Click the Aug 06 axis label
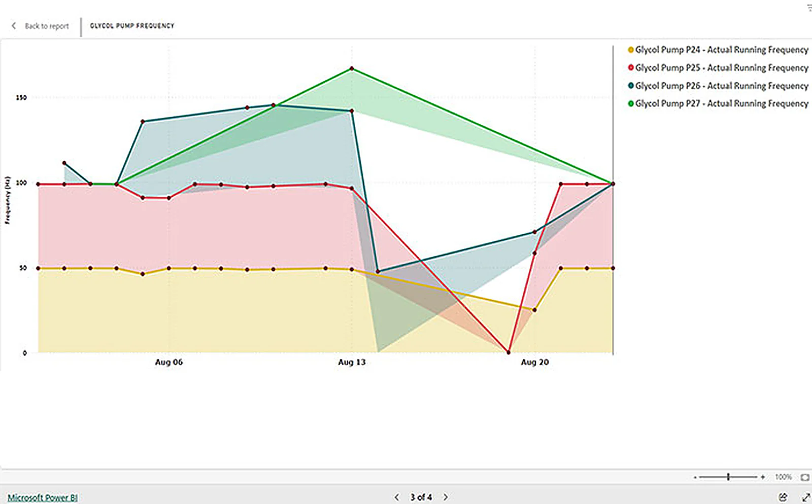The width and height of the screenshot is (812, 504). pos(168,362)
